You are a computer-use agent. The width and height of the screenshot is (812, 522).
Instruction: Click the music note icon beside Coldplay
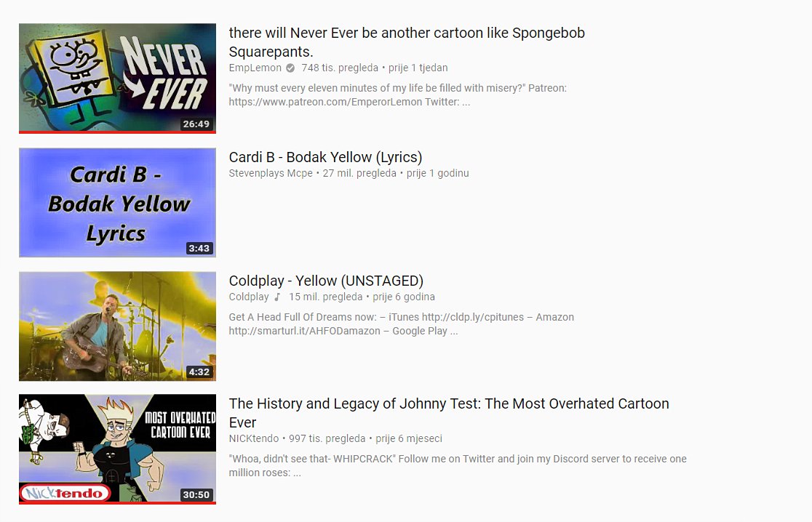277,297
